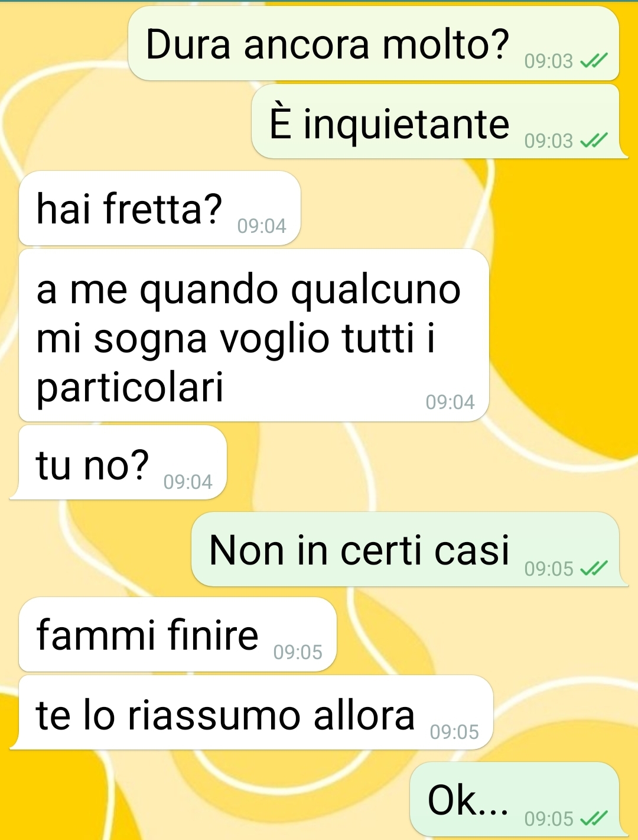The width and height of the screenshot is (638, 840).
Task: Tap the "tu no?" message bubble
Action: click(x=118, y=462)
